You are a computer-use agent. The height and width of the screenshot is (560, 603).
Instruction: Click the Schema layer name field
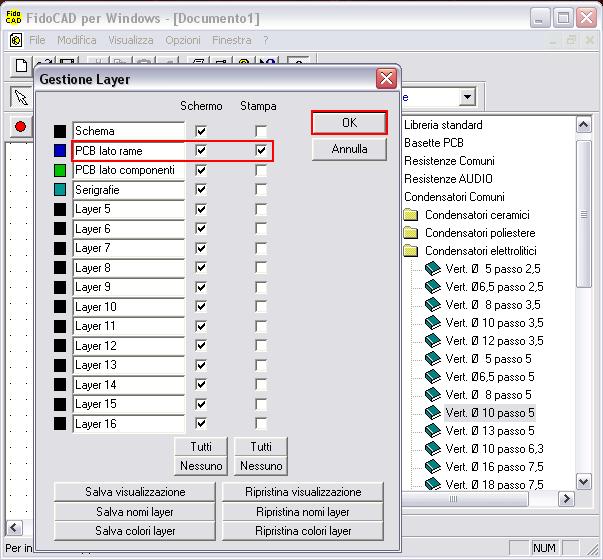[128, 131]
